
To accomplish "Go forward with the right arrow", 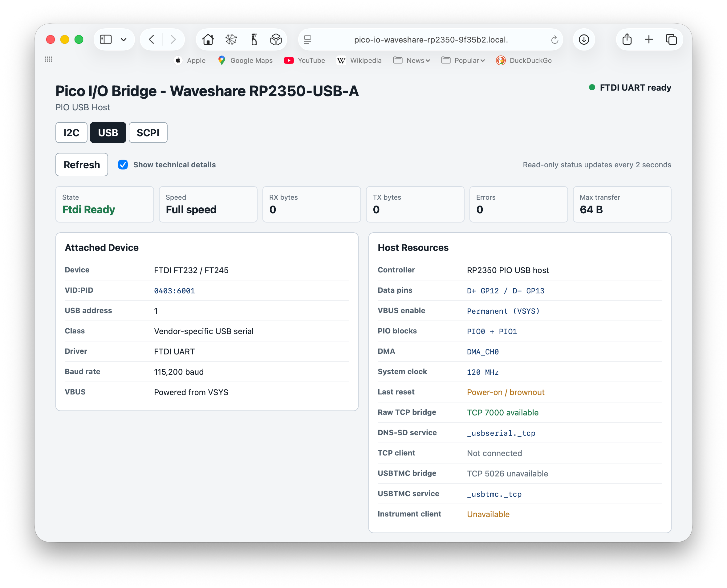I will click(173, 40).
